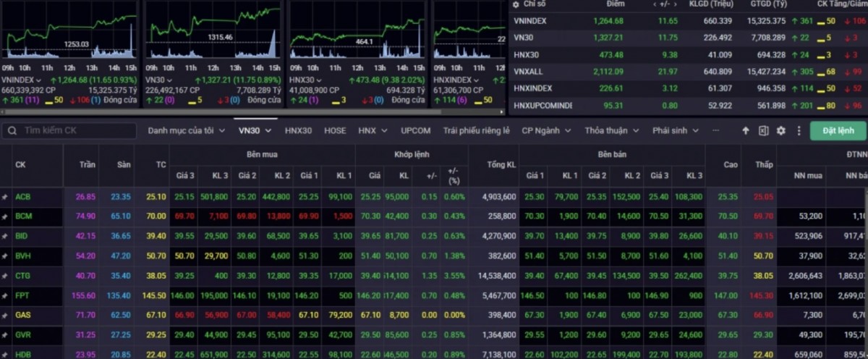Expand the Danh mục của tôi dropdown

(x=186, y=131)
